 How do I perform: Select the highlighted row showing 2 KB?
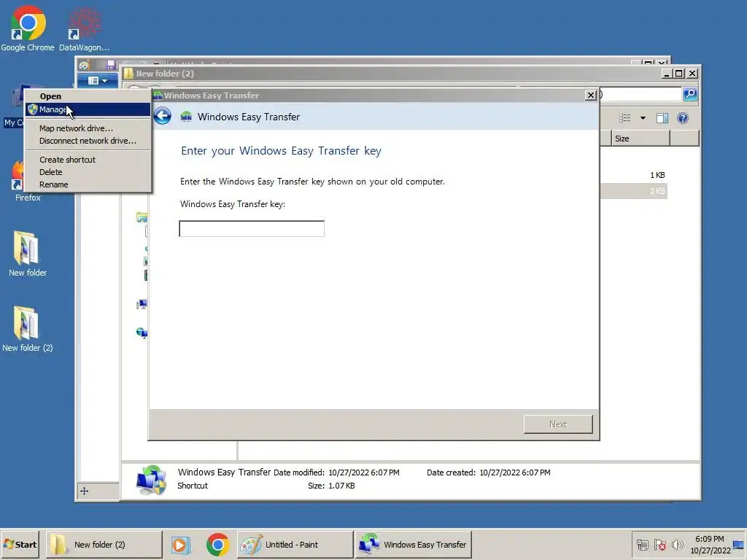[x=634, y=191]
